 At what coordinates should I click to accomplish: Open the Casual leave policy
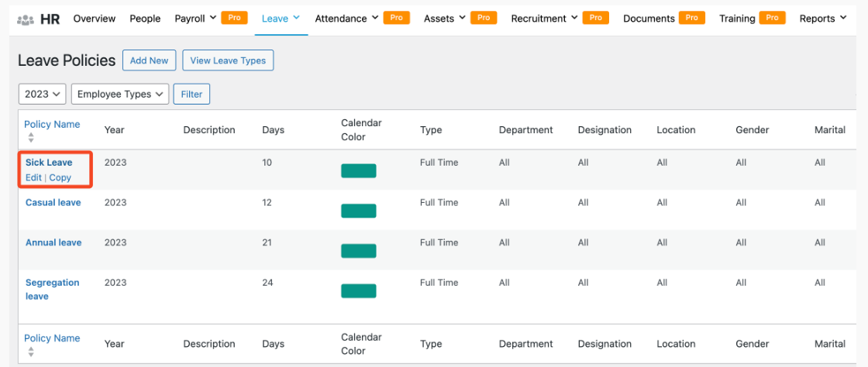pos(53,203)
